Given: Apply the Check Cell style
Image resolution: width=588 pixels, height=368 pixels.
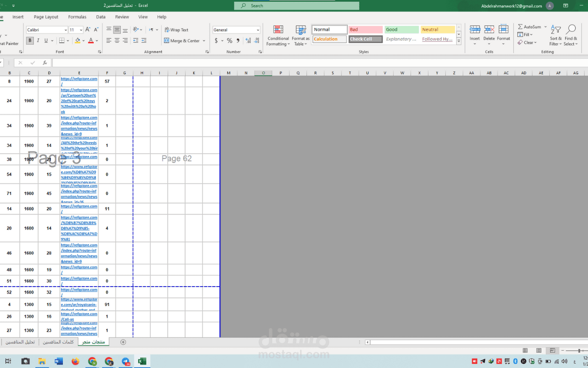Looking at the screenshot, I should coord(365,39).
